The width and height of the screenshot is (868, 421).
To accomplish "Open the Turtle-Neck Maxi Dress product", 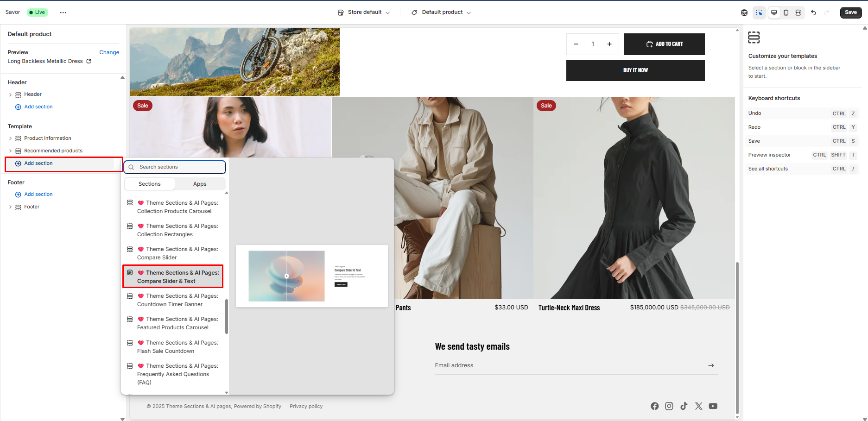I will point(569,308).
